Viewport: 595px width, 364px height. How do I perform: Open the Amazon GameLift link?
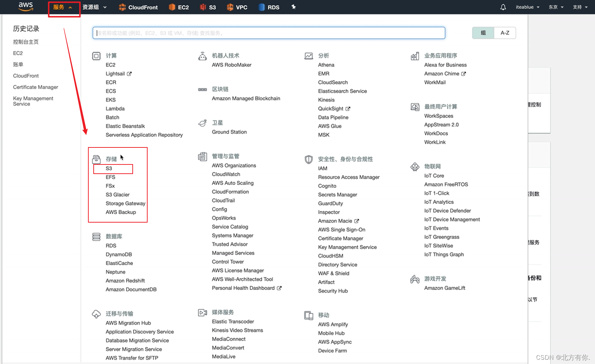pyautogui.click(x=445, y=288)
